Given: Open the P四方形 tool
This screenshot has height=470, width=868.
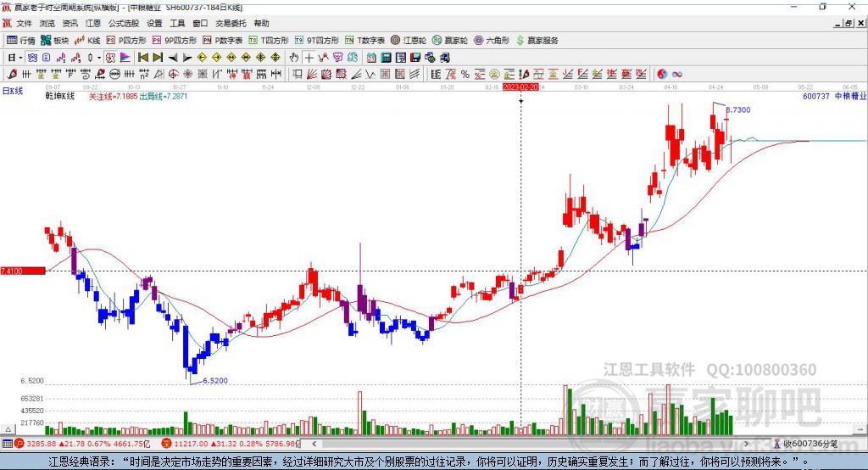Looking at the screenshot, I should pyautogui.click(x=126, y=41).
